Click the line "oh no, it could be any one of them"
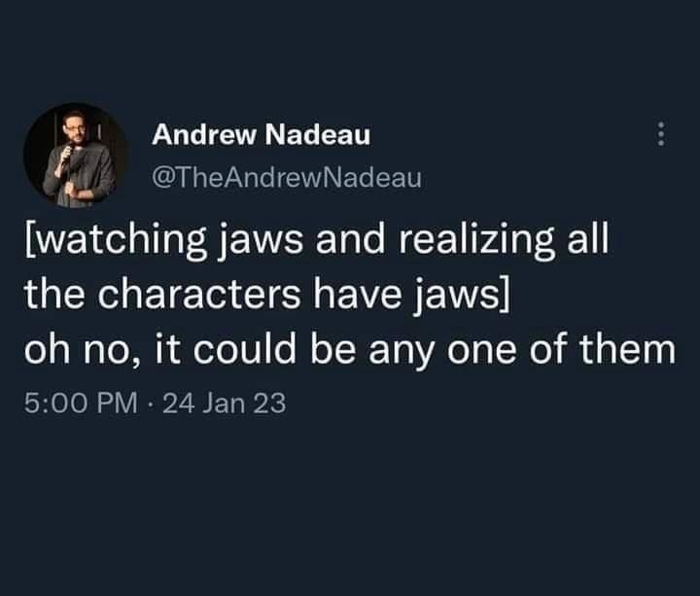 click(350, 349)
